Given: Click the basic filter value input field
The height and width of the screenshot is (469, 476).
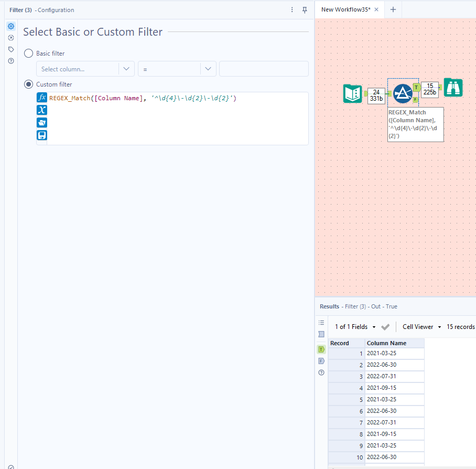Looking at the screenshot, I should click(x=264, y=69).
